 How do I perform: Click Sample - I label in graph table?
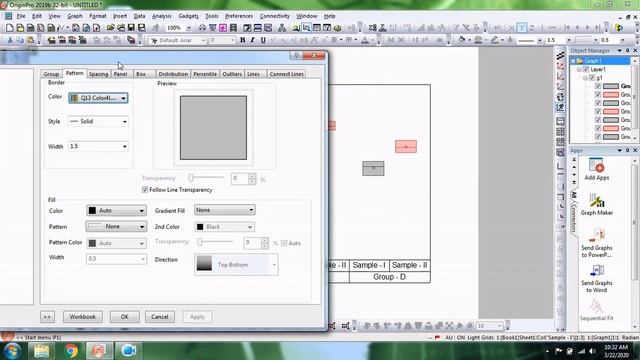pos(369,265)
